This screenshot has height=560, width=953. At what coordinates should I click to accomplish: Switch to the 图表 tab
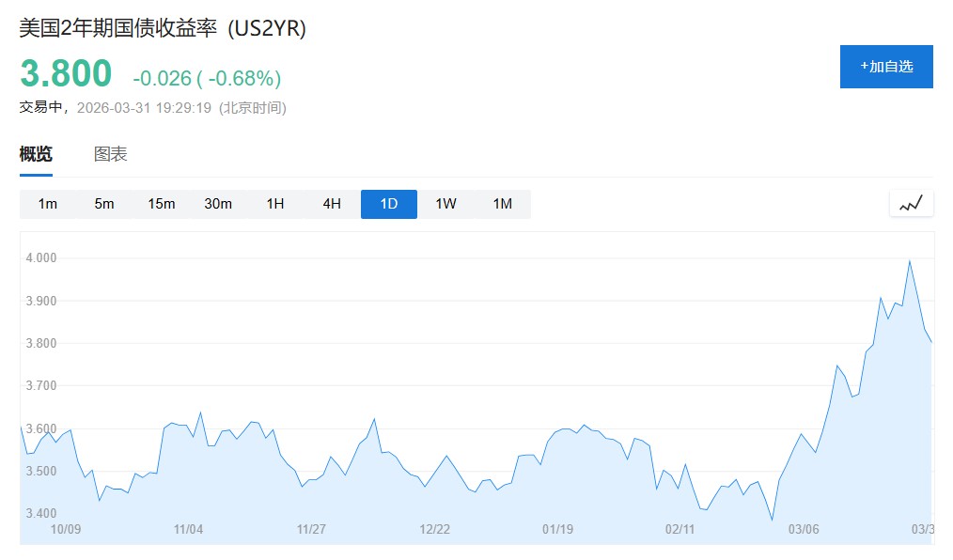(111, 154)
